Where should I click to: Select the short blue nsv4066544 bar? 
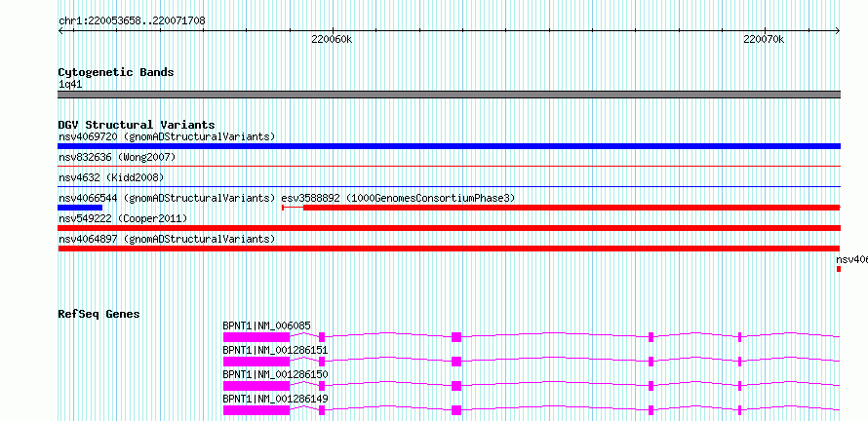tap(80, 208)
